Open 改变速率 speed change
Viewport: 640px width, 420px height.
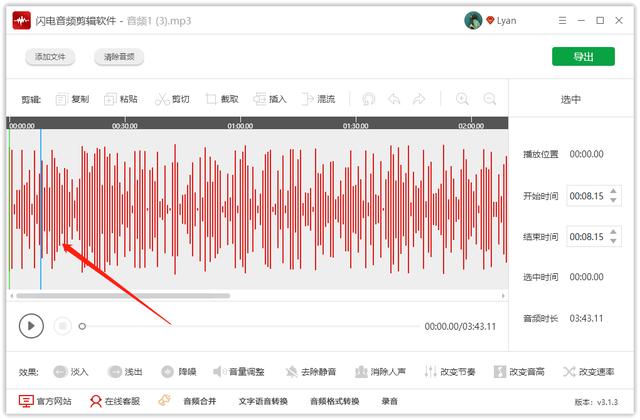(x=588, y=372)
